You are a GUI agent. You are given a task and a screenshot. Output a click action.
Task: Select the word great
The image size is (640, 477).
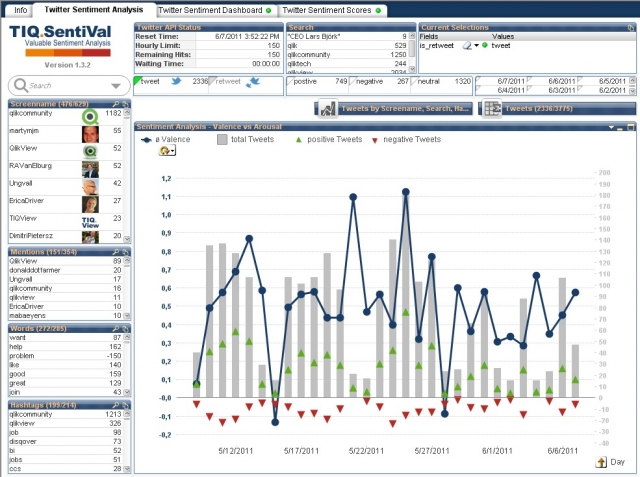tap(65, 383)
